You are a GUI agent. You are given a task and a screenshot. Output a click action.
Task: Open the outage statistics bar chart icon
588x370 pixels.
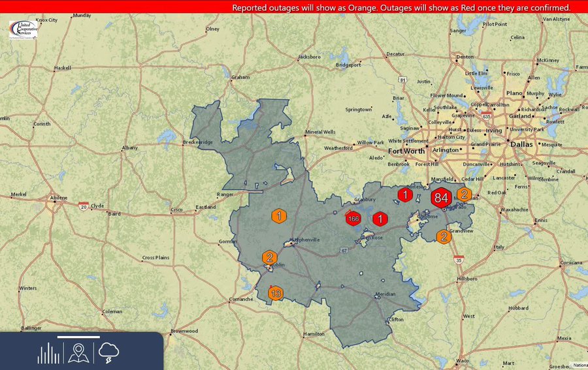(48, 353)
